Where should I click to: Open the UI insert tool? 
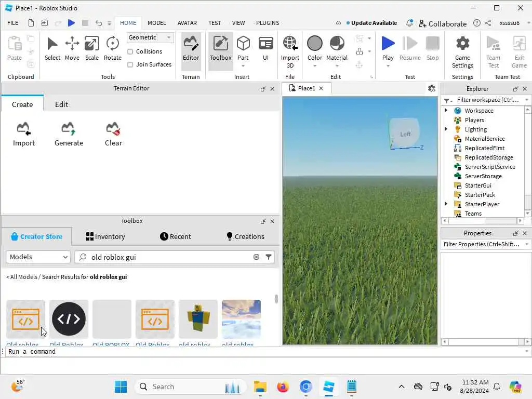(x=265, y=48)
